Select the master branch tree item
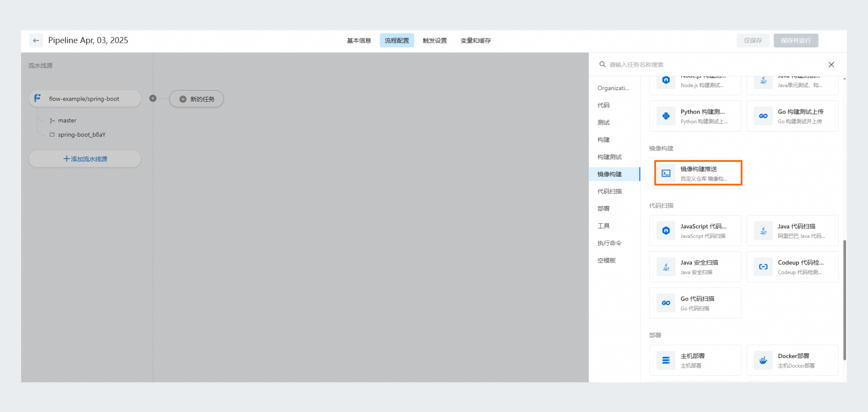The height and width of the screenshot is (412, 868). 67,120
